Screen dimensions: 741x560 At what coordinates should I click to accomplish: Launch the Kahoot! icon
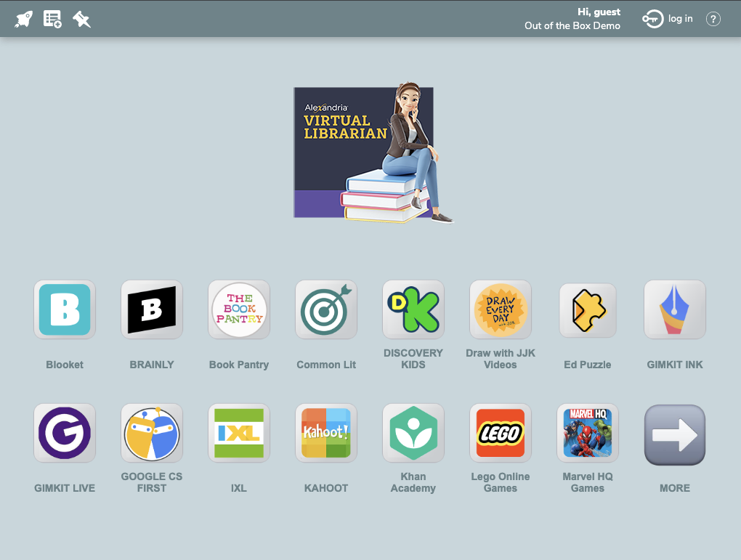click(x=326, y=433)
